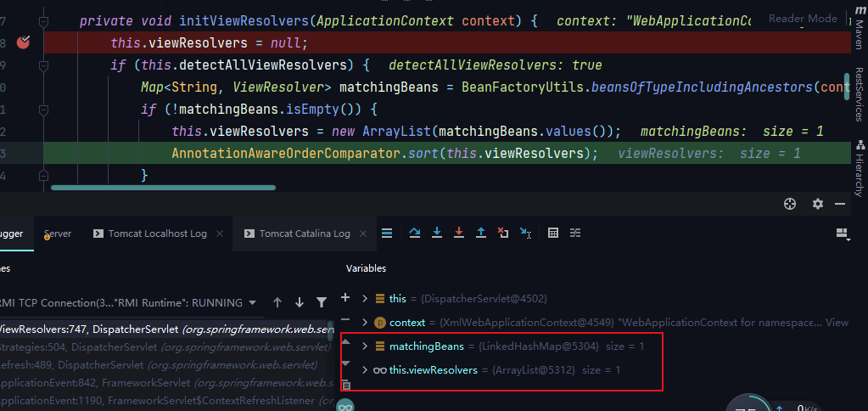This screenshot has height=411, width=868.
Task: Click the Force Step Into red arrow icon
Action: coord(459,234)
